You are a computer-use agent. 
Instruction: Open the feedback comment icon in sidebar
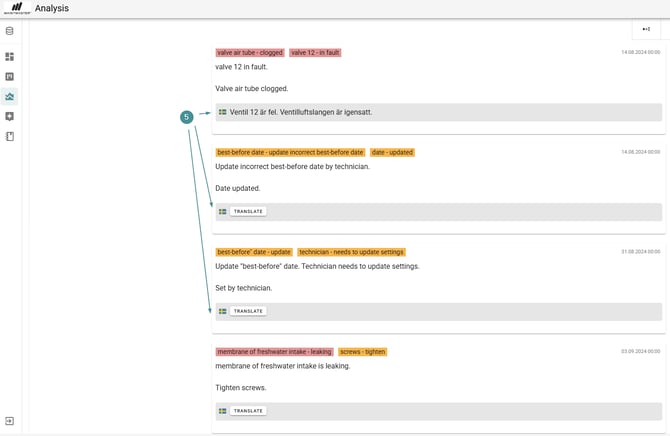(10, 117)
